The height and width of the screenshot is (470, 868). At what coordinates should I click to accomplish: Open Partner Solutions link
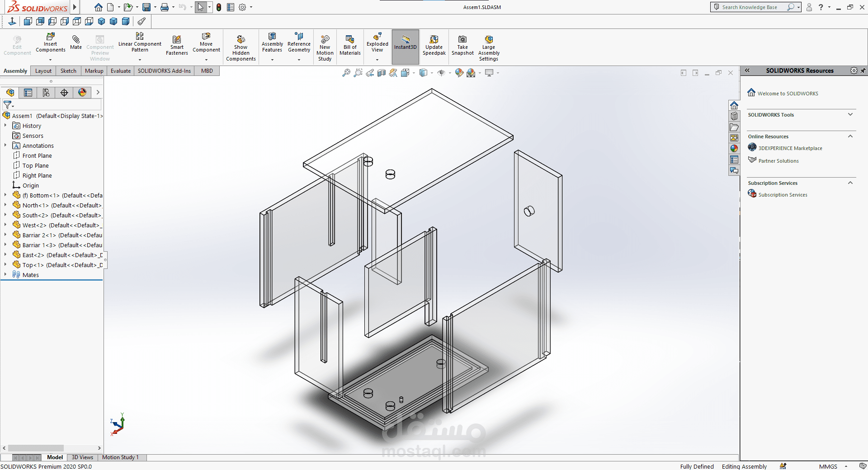pos(778,161)
